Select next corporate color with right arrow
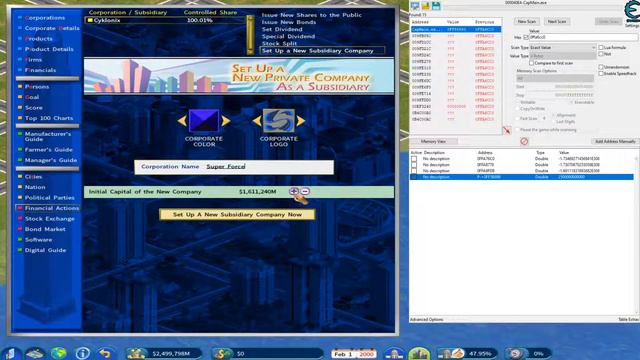 pyautogui.click(x=226, y=120)
